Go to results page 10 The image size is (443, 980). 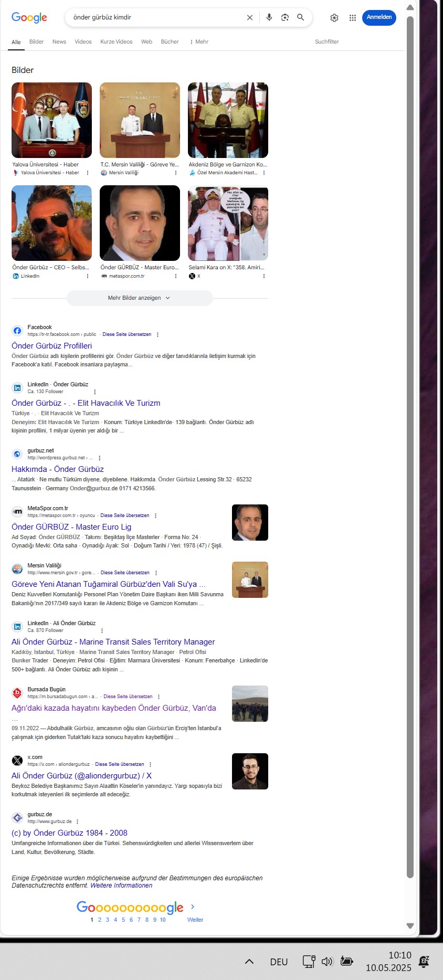[x=163, y=920]
